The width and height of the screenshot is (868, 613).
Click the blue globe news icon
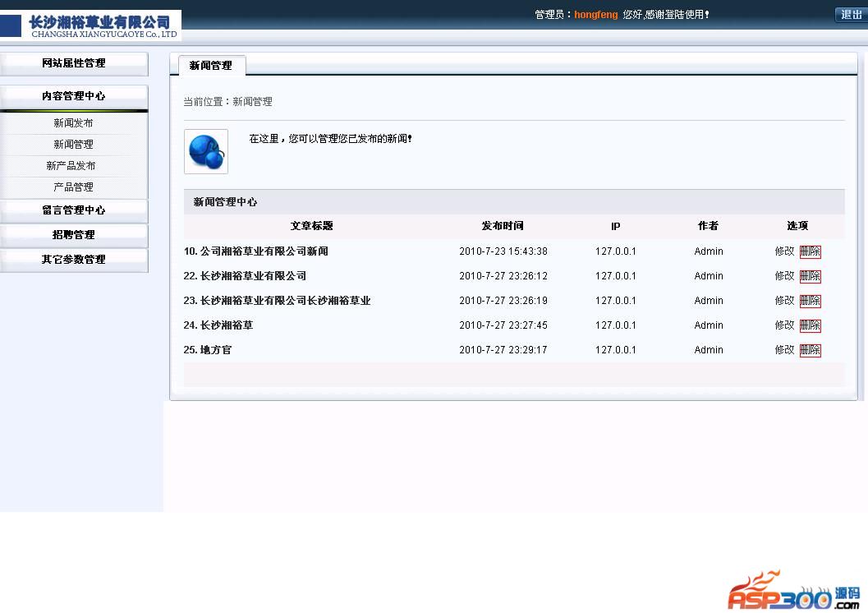coord(205,151)
